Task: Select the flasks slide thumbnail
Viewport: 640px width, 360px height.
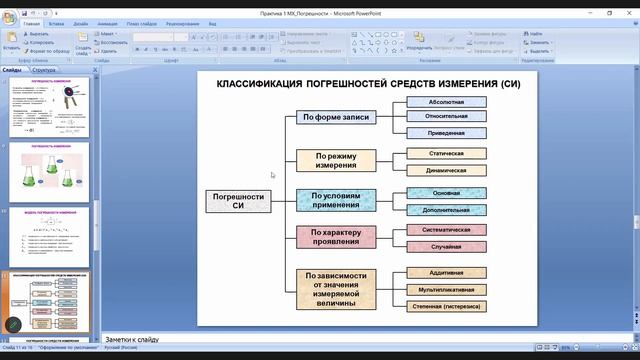Action: (x=49, y=172)
